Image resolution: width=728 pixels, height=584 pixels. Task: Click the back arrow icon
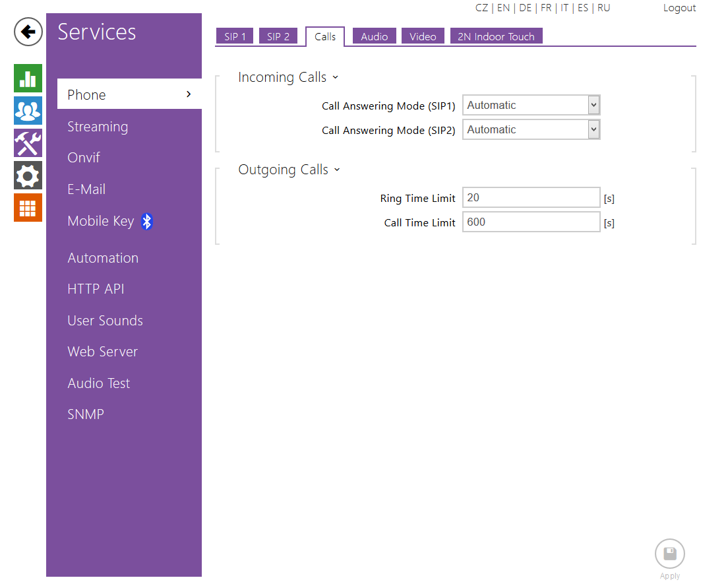click(x=28, y=32)
